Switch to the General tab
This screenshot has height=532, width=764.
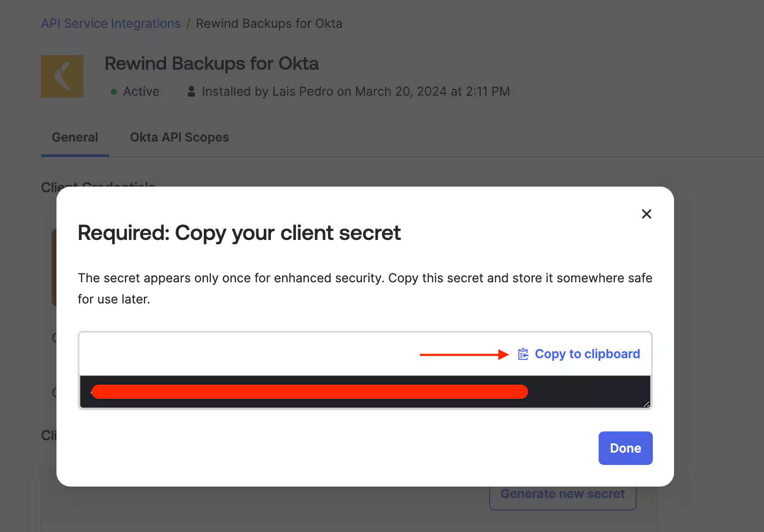75,138
